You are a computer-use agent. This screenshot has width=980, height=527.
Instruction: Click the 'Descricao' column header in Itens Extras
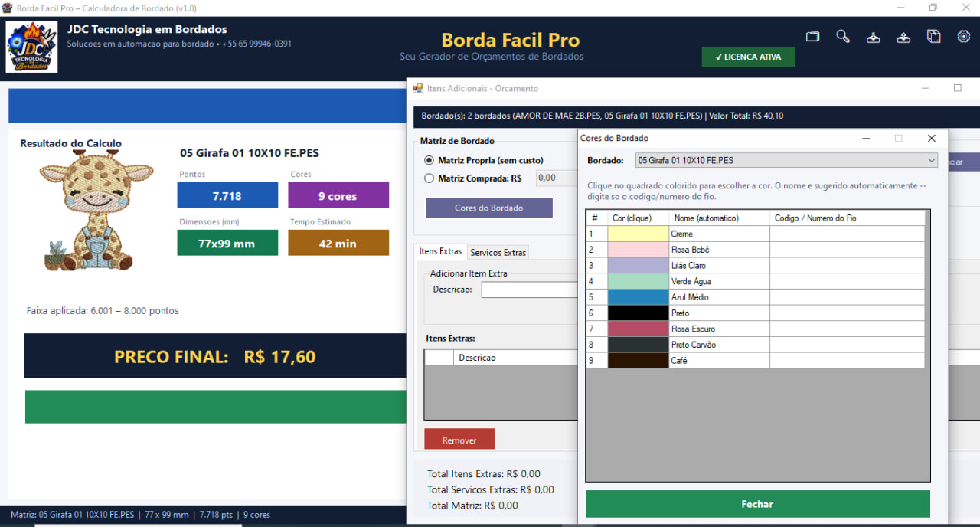[x=515, y=358]
